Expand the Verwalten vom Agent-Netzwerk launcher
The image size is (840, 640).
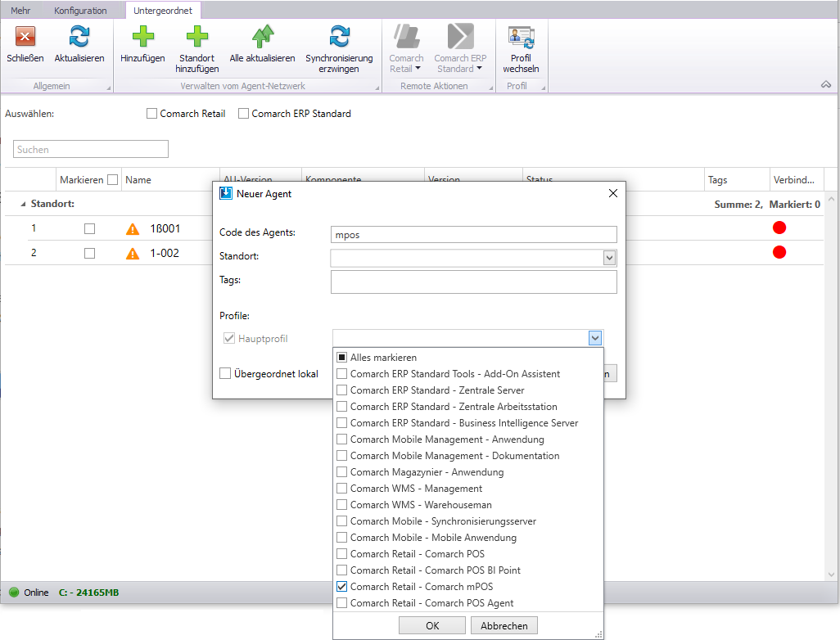click(x=377, y=88)
